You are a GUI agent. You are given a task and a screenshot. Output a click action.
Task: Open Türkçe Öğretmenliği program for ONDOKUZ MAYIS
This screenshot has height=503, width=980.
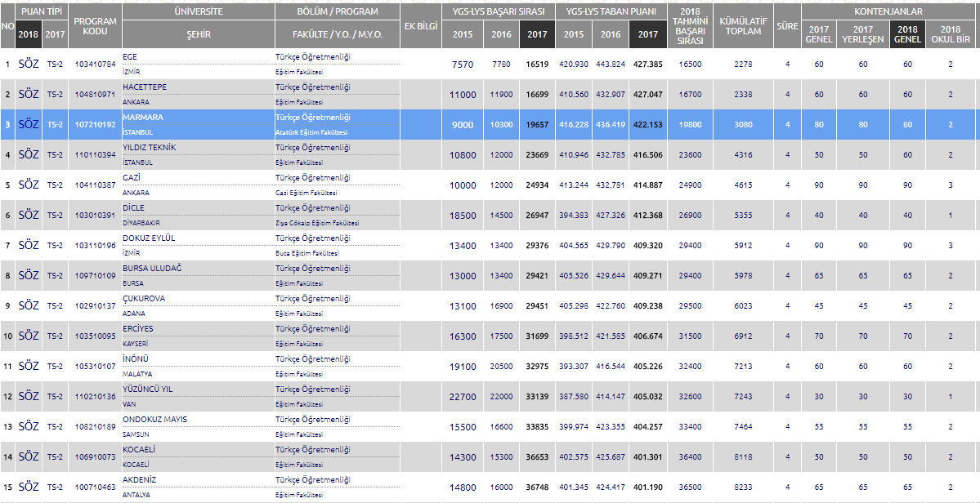[312, 419]
